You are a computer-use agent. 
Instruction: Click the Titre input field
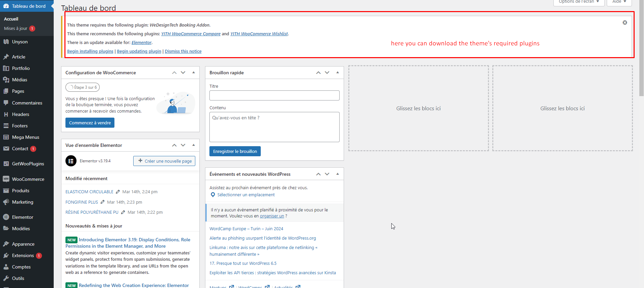point(275,95)
